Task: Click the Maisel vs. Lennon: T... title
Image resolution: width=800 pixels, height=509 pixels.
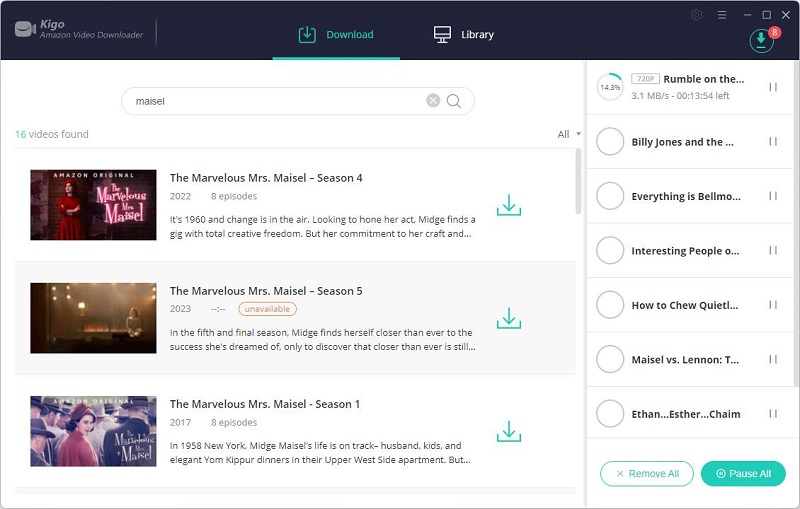Action: coord(685,360)
